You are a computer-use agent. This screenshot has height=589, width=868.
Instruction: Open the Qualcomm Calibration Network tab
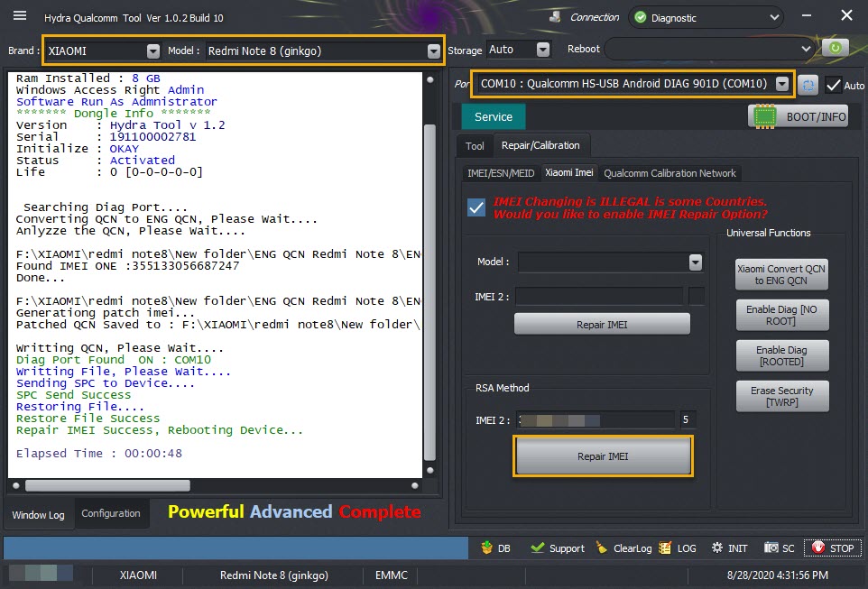(x=669, y=173)
